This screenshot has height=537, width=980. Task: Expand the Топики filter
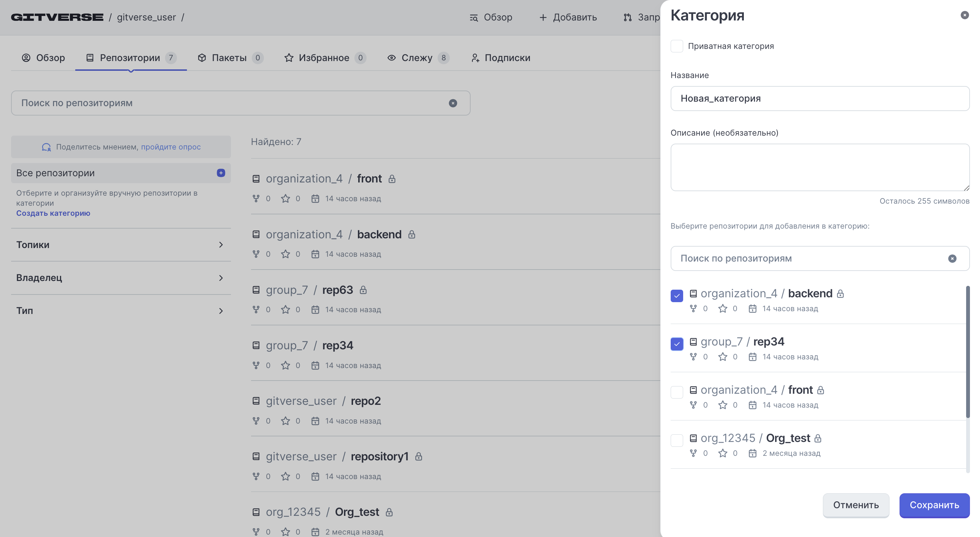pos(121,245)
